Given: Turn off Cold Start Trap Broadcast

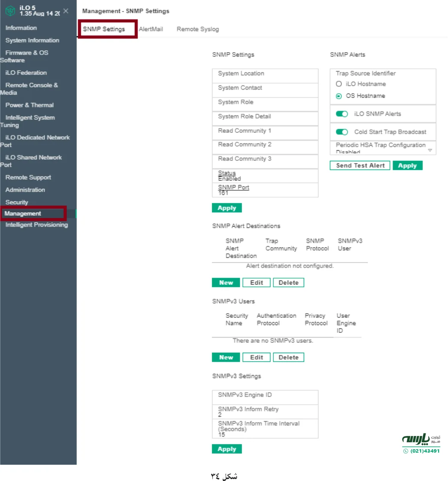Looking at the screenshot, I should (x=342, y=132).
